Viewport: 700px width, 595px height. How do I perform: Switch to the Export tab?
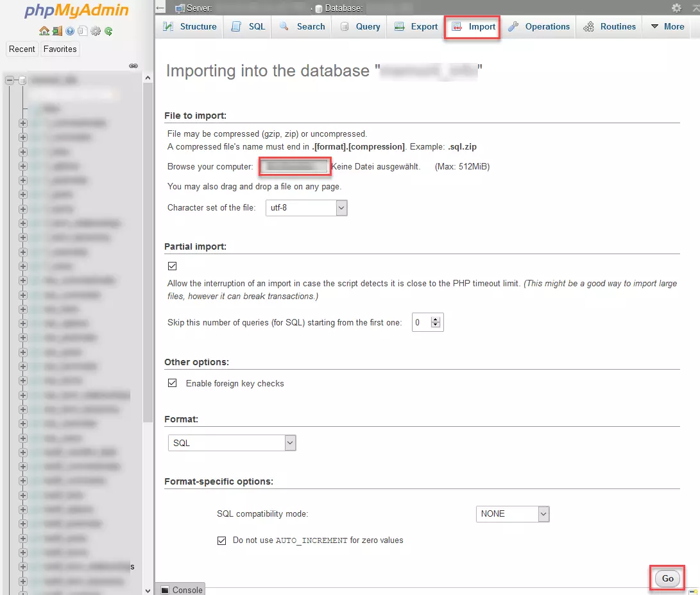coord(416,27)
